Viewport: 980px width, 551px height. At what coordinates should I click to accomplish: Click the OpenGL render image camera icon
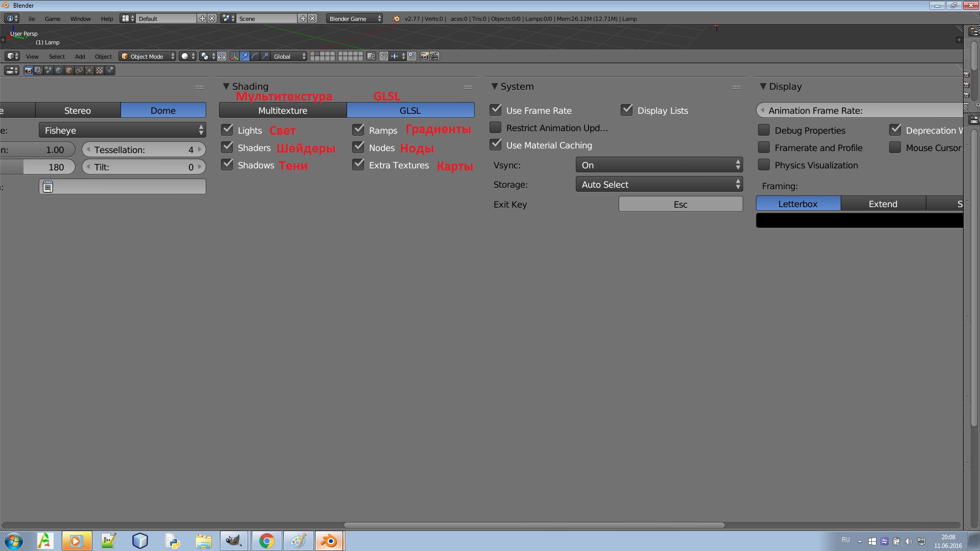click(424, 56)
